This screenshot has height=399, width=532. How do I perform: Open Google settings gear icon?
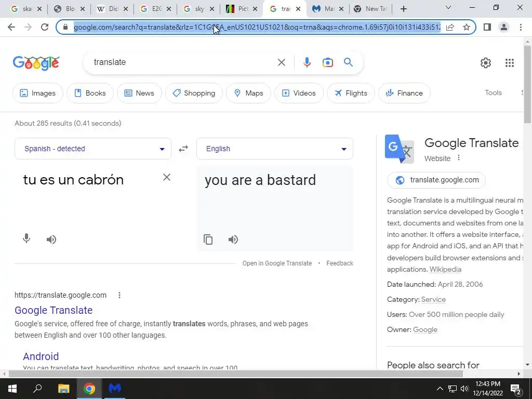486,63
